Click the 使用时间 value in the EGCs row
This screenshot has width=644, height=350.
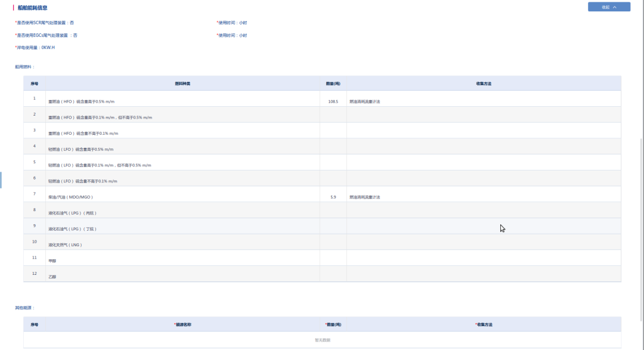coord(231,35)
